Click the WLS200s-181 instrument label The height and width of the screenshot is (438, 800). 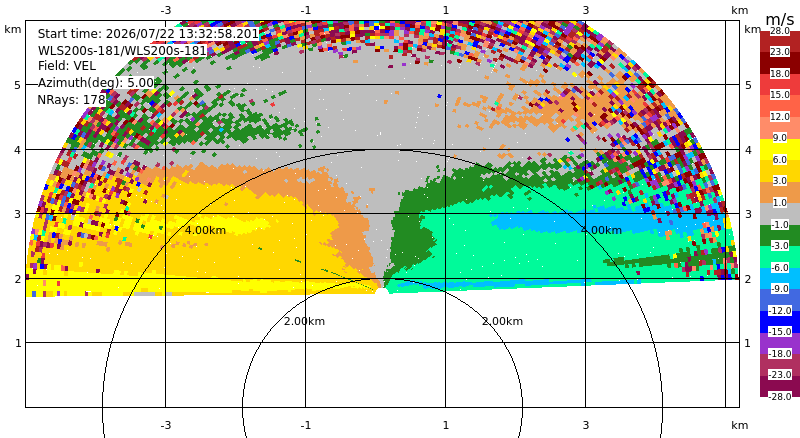122,51
